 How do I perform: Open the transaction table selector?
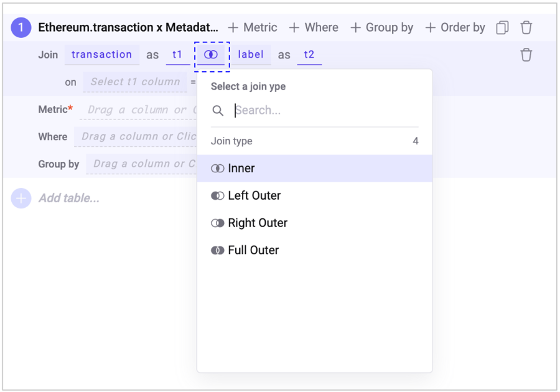pos(101,55)
